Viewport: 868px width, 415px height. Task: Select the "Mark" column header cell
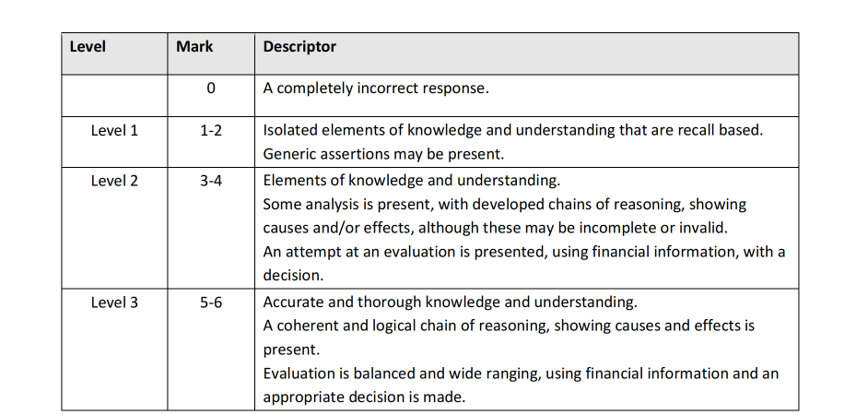pos(194,46)
